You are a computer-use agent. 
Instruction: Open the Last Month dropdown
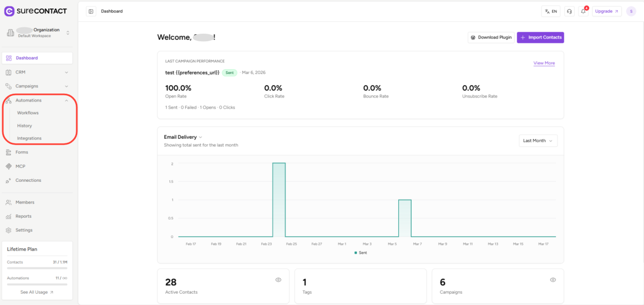point(538,140)
